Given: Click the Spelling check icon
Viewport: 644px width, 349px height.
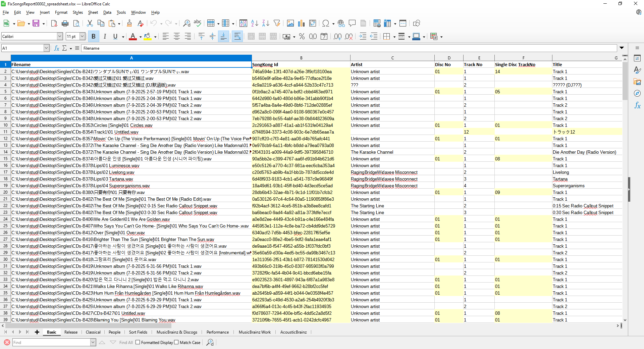Looking at the screenshot, I should 198,23.
